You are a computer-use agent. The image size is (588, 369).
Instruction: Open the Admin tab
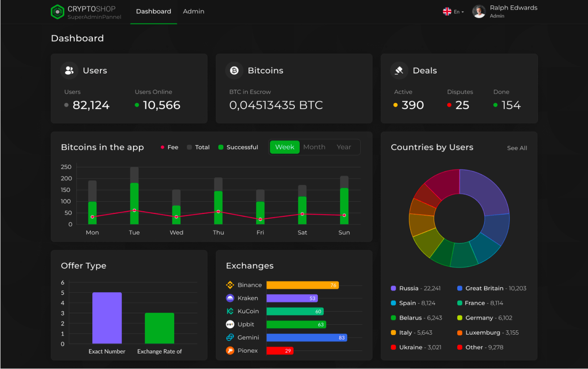(193, 11)
